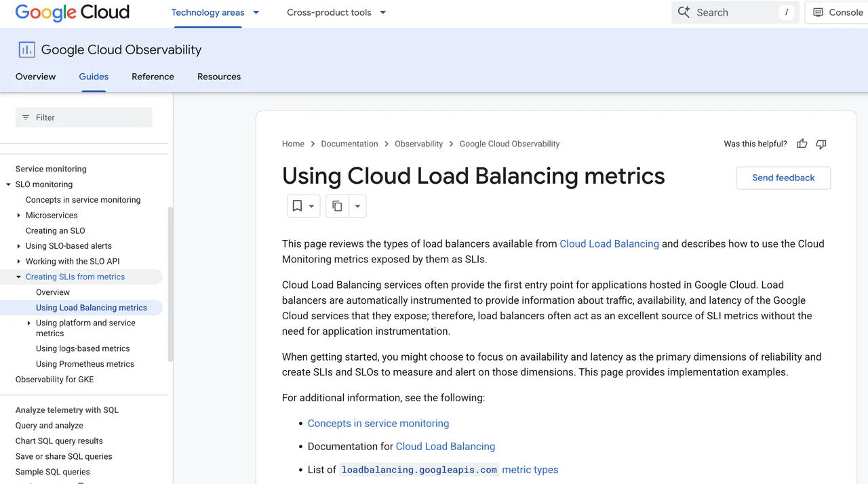Viewport: 868px width, 484px height.
Task: Collapse the SLO monitoring tree section
Action: pos(9,184)
